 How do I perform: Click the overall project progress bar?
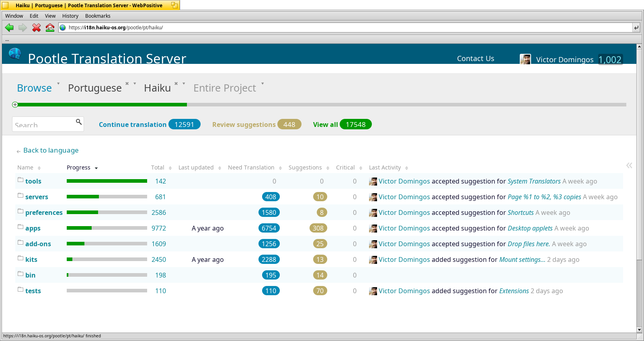coord(322,105)
